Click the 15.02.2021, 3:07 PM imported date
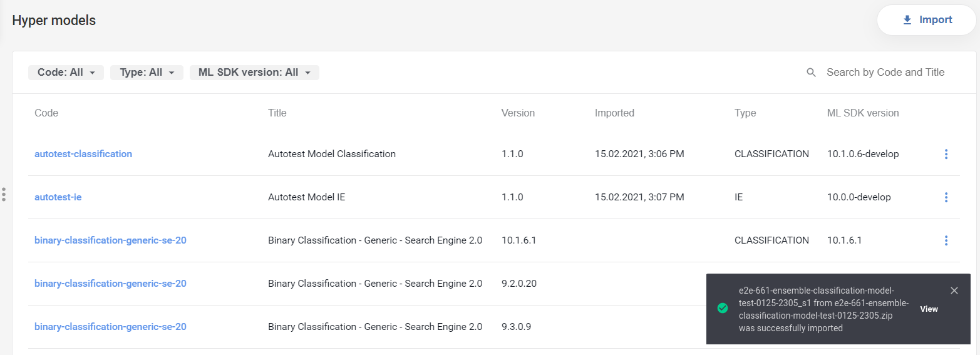The height and width of the screenshot is (355, 980). (639, 197)
